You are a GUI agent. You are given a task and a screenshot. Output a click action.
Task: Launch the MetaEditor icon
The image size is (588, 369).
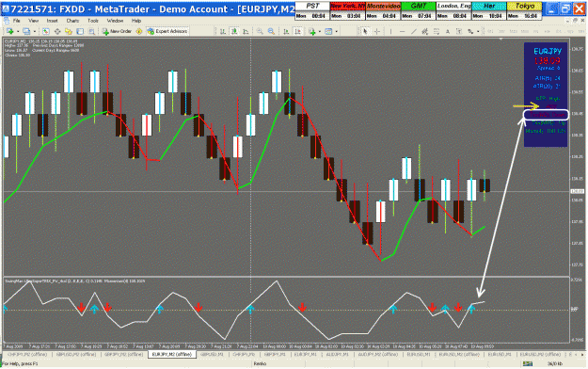point(138,31)
